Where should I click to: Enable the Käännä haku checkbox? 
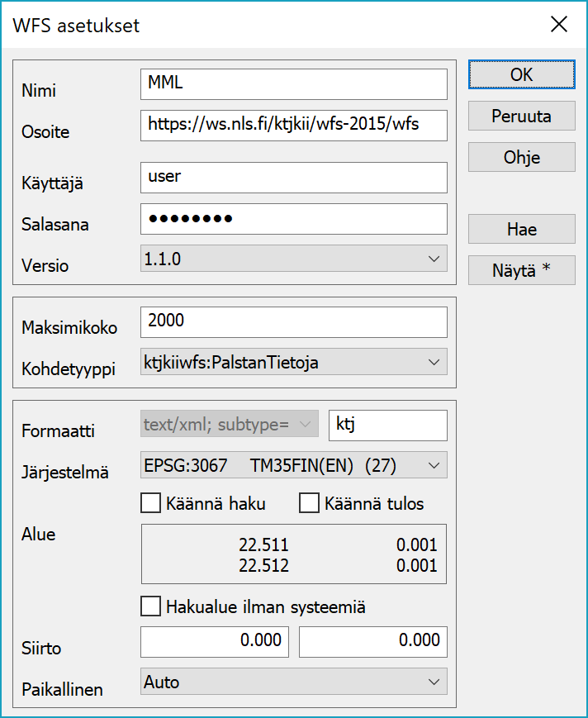(151, 503)
